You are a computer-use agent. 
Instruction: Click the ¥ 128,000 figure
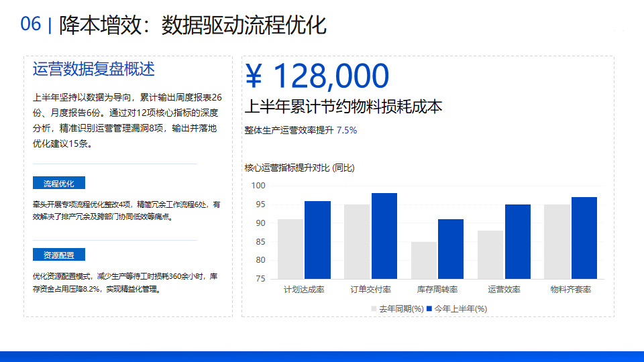(x=317, y=76)
